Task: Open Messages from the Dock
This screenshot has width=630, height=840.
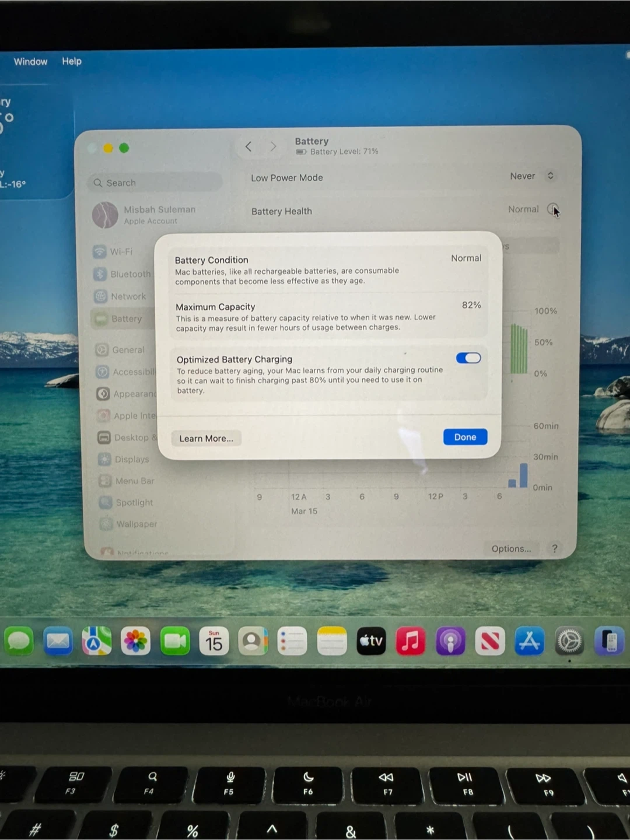Action: (19, 642)
